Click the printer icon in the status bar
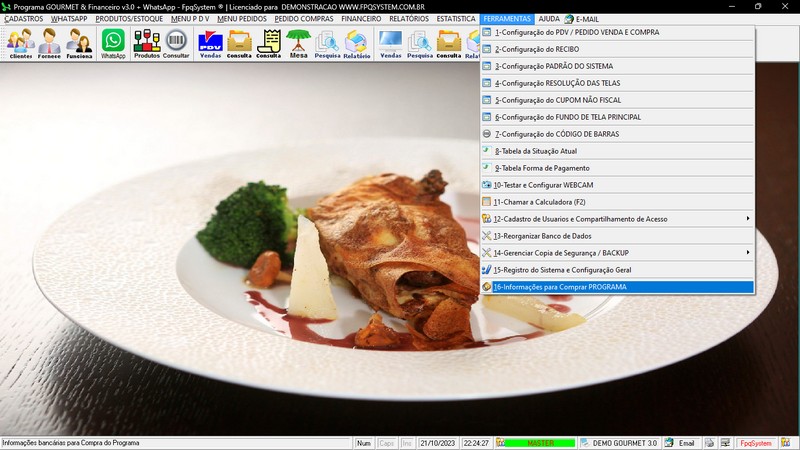Viewport: 800px width, 450px height. click(709, 443)
